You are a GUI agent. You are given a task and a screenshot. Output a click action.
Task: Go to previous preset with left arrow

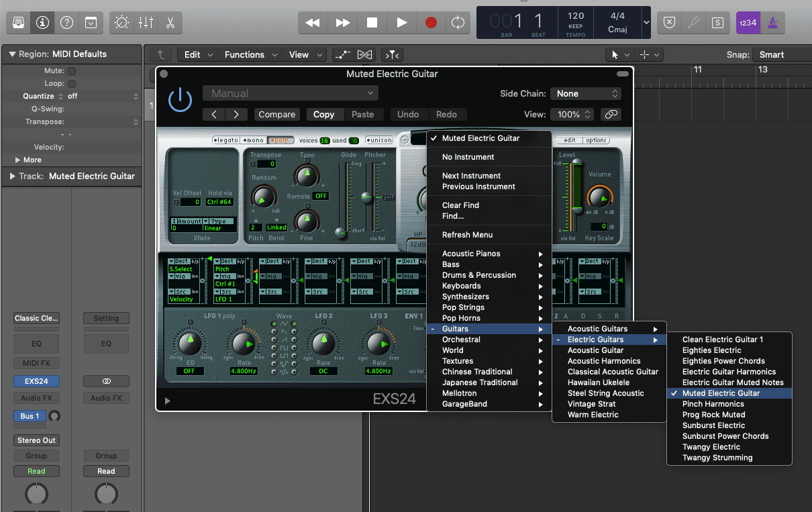click(214, 114)
